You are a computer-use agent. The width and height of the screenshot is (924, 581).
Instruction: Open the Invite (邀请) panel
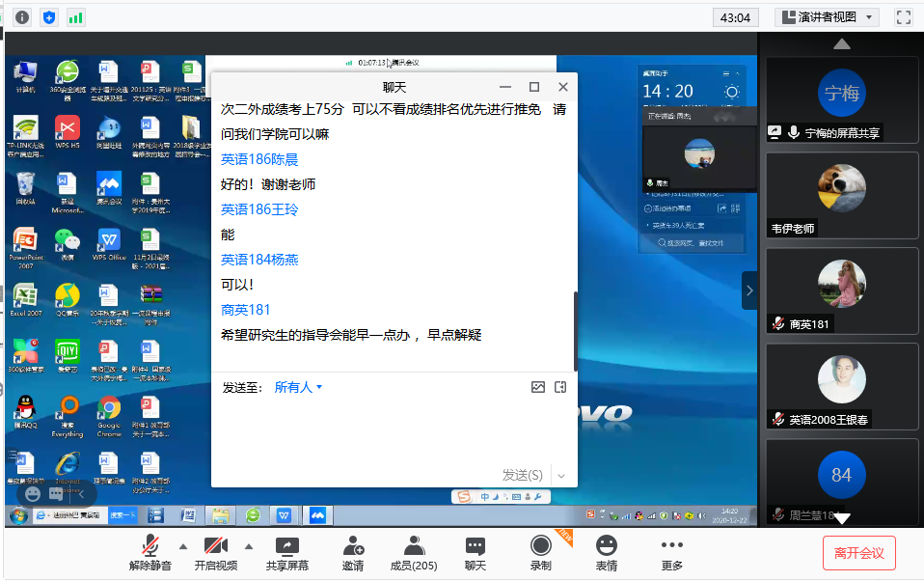coord(353,553)
